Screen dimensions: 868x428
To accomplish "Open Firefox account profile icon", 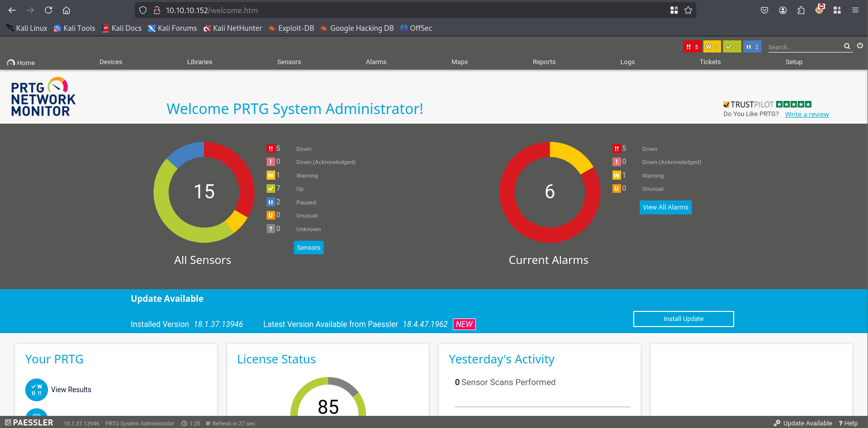I will click(x=783, y=10).
